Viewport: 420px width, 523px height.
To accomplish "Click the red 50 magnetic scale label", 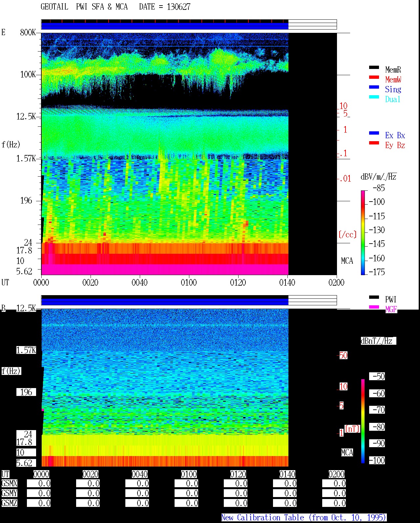I will tap(343, 355).
